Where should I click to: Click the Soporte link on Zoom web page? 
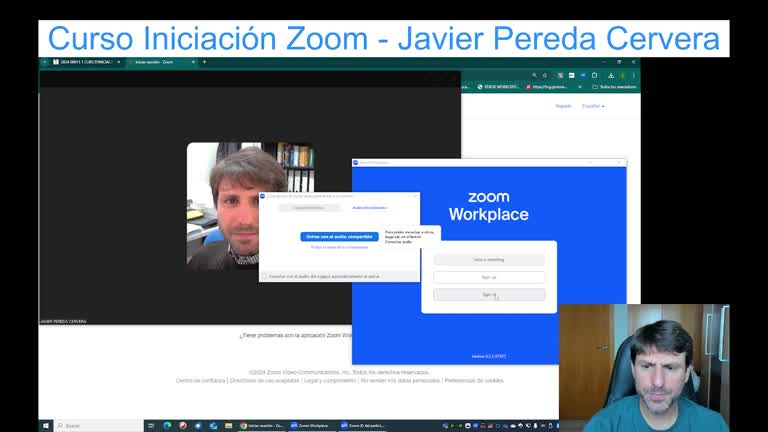pos(563,106)
